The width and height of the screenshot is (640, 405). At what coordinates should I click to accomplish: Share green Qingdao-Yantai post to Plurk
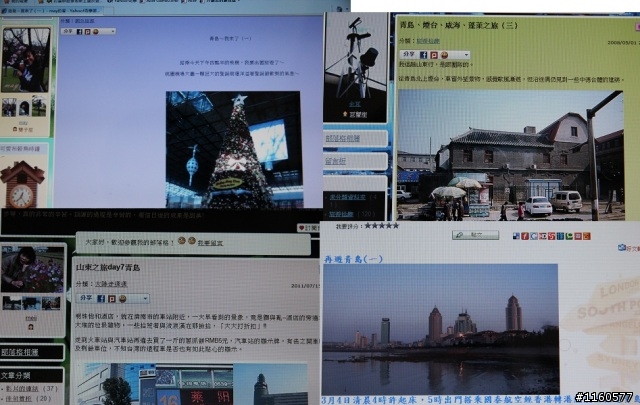point(434,55)
